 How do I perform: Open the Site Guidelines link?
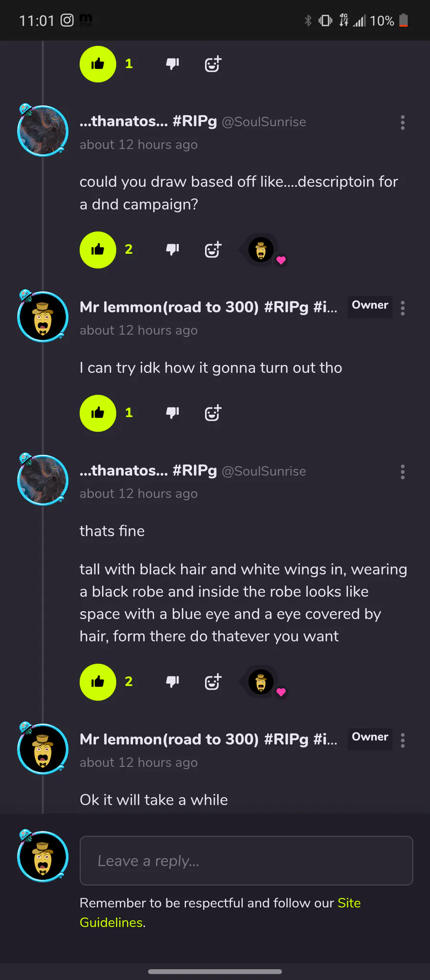pos(220,913)
